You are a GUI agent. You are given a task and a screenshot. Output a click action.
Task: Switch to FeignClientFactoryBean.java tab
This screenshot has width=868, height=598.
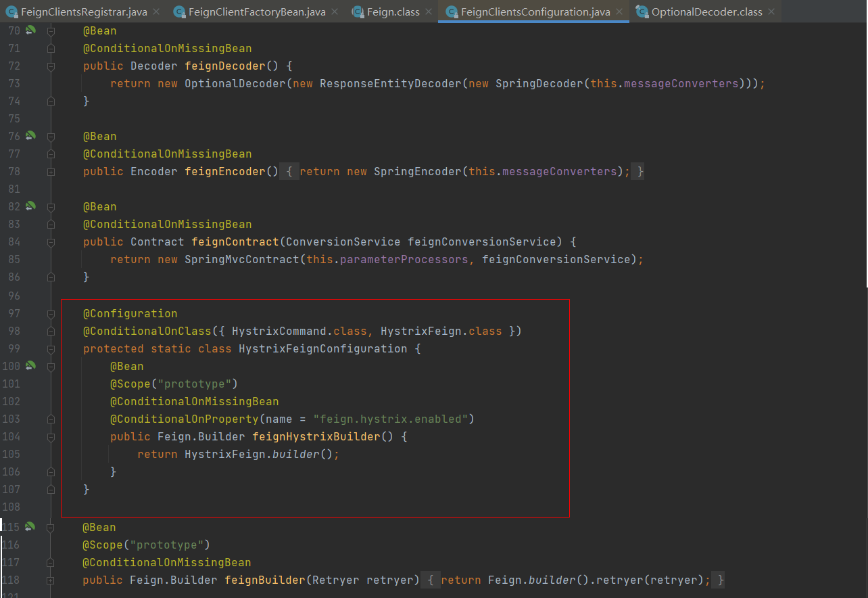coord(257,12)
